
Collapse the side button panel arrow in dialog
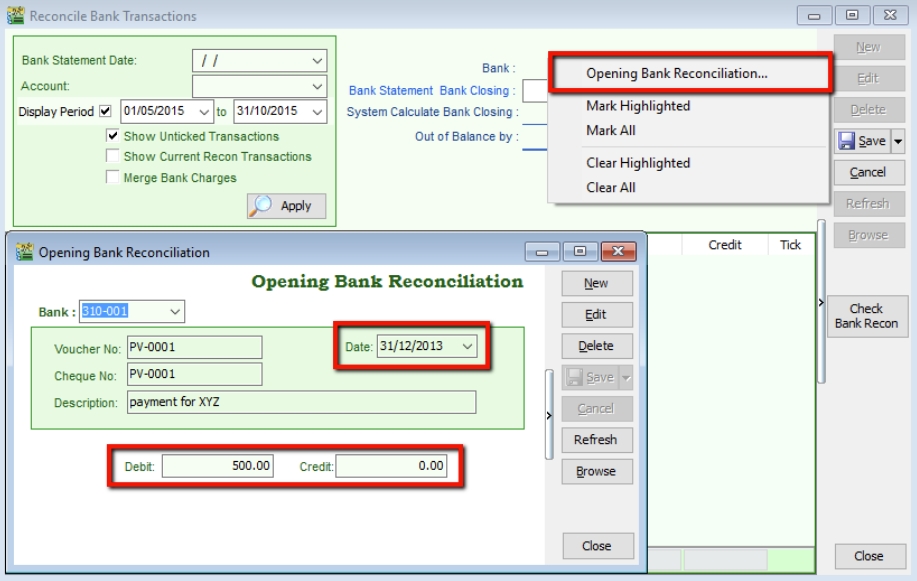[x=548, y=415]
